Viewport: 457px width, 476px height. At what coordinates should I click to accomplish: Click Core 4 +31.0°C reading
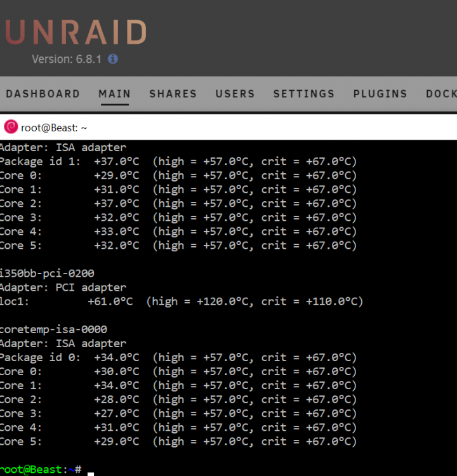[x=117, y=427]
